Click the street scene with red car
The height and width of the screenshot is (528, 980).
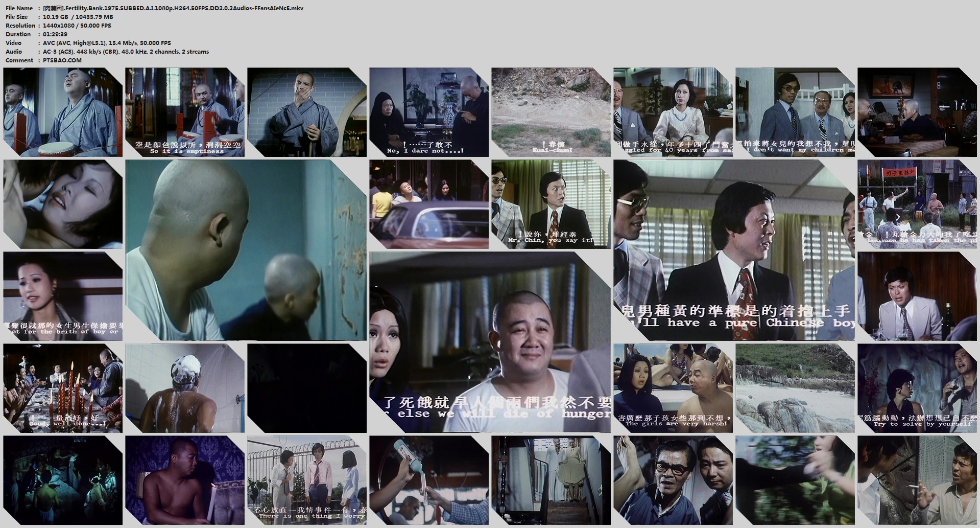coord(428,204)
